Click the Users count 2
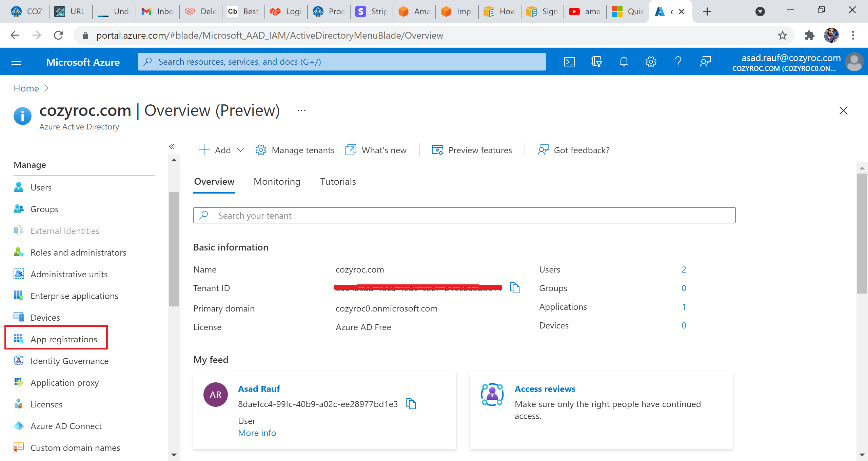The height and width of the screenshot is (461, 868). point(684,269)
